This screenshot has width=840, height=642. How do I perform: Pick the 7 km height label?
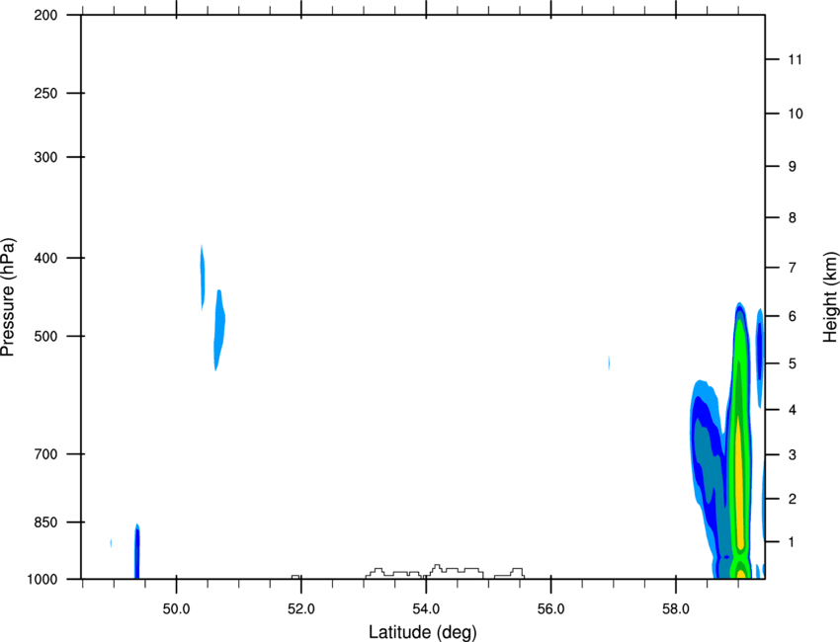coord(792,268)
